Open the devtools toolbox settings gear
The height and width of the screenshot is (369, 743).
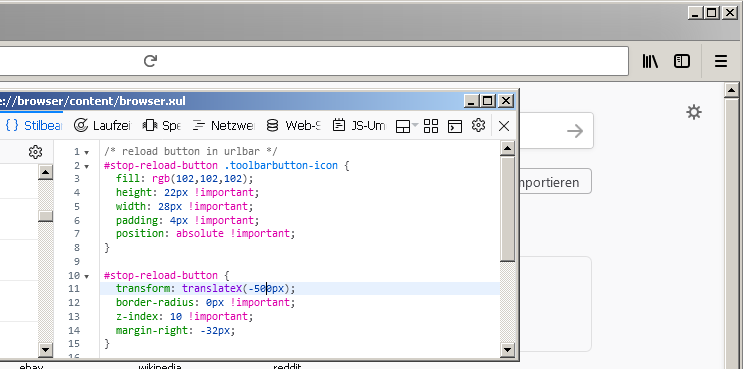479,125
